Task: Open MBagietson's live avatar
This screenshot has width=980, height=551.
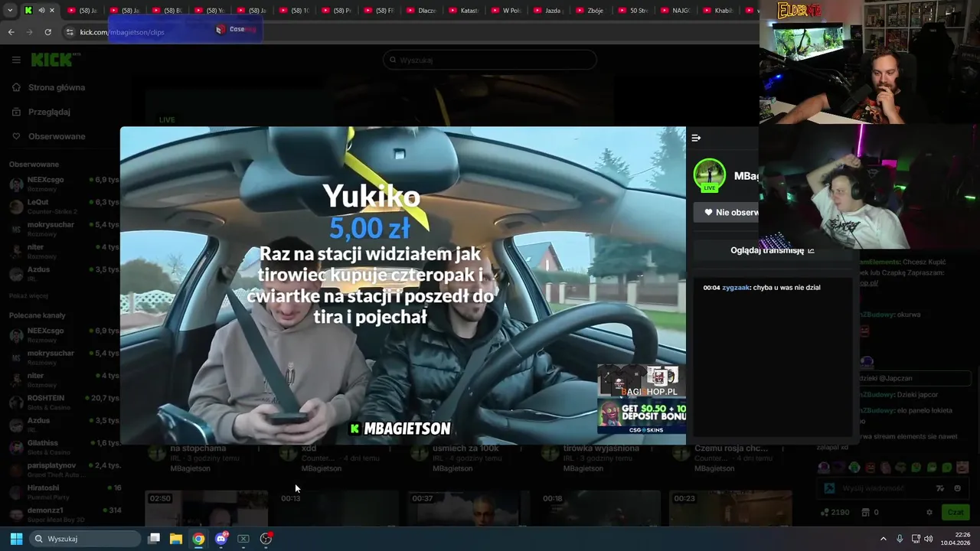Action: coord(709,175)
